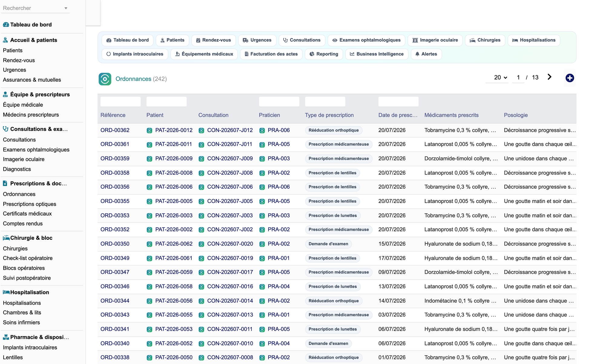The image size is (589, 364).
Task: Open consultation link CON-202607-J008
Action: point(230,173)
